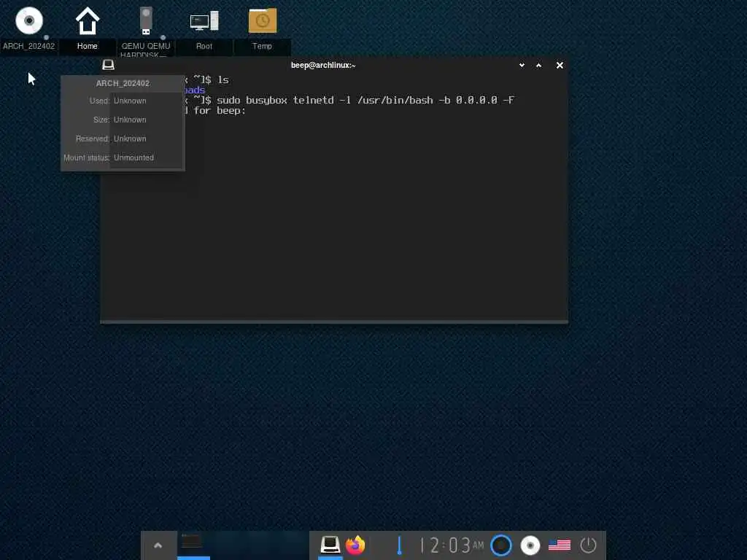Minimize the beep@archlinux terminal window
747x560 pixels.
522,65
